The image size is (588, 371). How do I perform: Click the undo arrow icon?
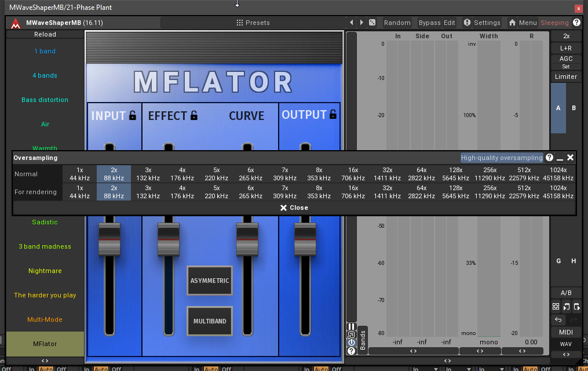pyautogui.click(x=558, y=319)
